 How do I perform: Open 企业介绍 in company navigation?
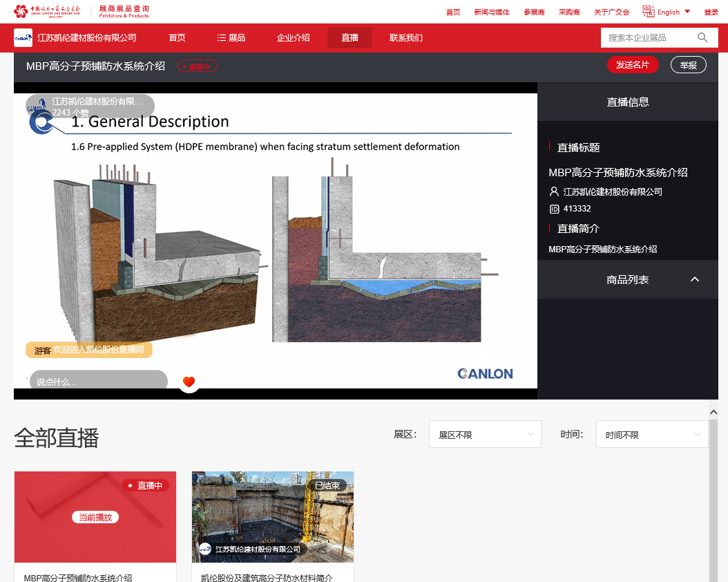293,37
